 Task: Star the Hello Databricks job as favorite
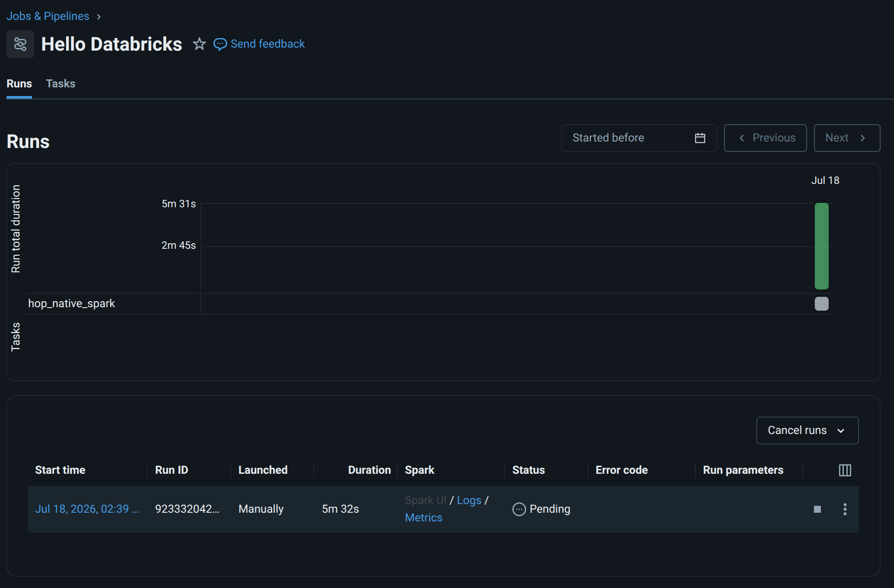(199, 44)
